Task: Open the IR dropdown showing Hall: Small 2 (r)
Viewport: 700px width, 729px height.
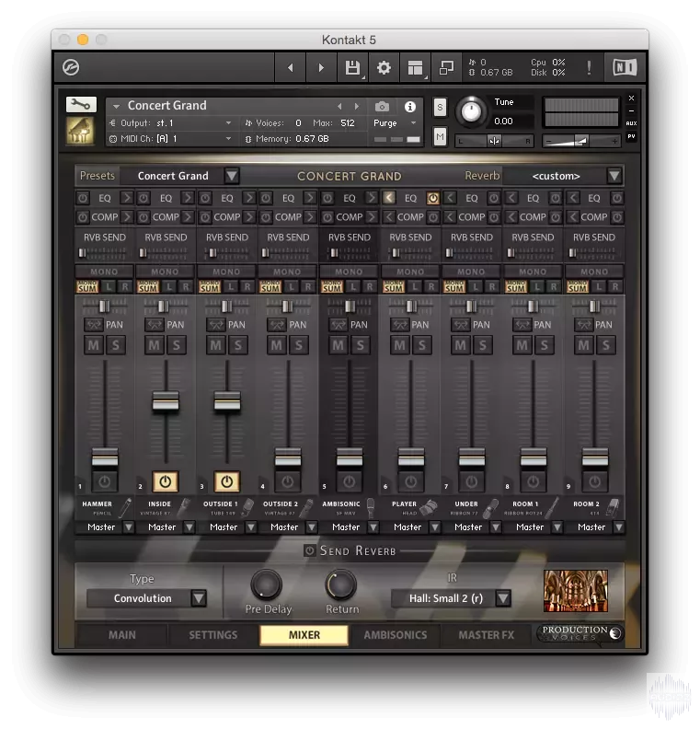Action: click(451, 598)
